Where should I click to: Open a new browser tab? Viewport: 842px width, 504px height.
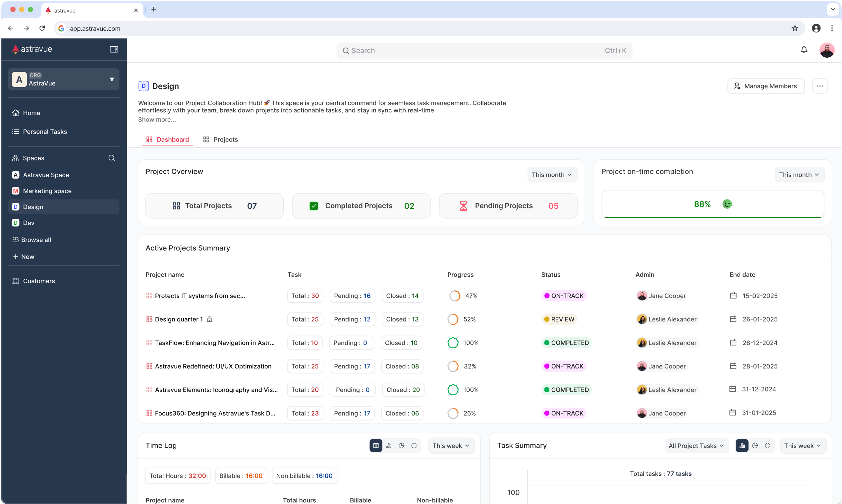[x=153, y=10]
